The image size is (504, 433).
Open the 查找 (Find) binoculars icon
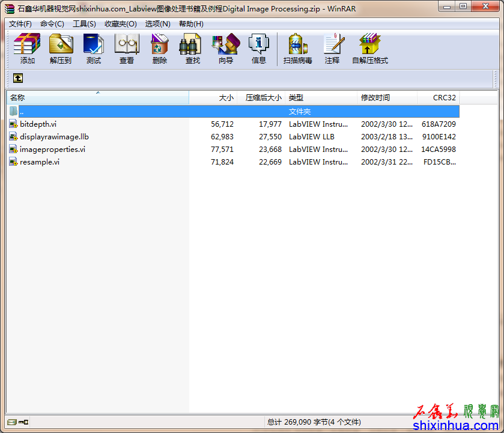coord(192,48)
